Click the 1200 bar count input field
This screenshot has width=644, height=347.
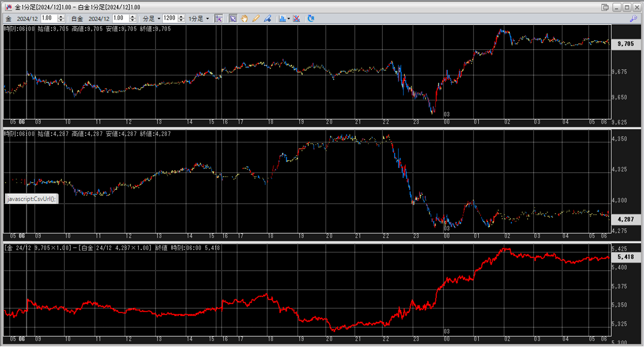[170, 18]
